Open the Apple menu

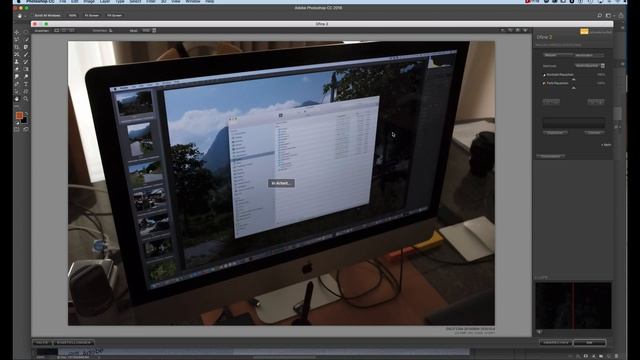pos(18,2)
